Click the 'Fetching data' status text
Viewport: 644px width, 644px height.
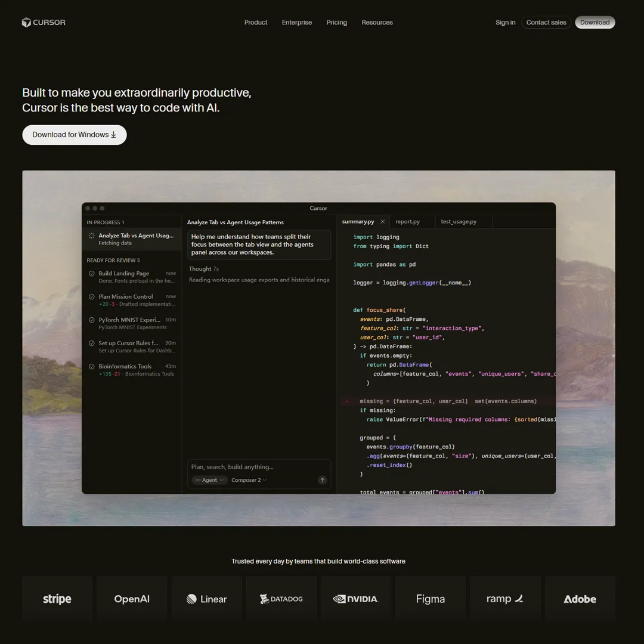115,243
